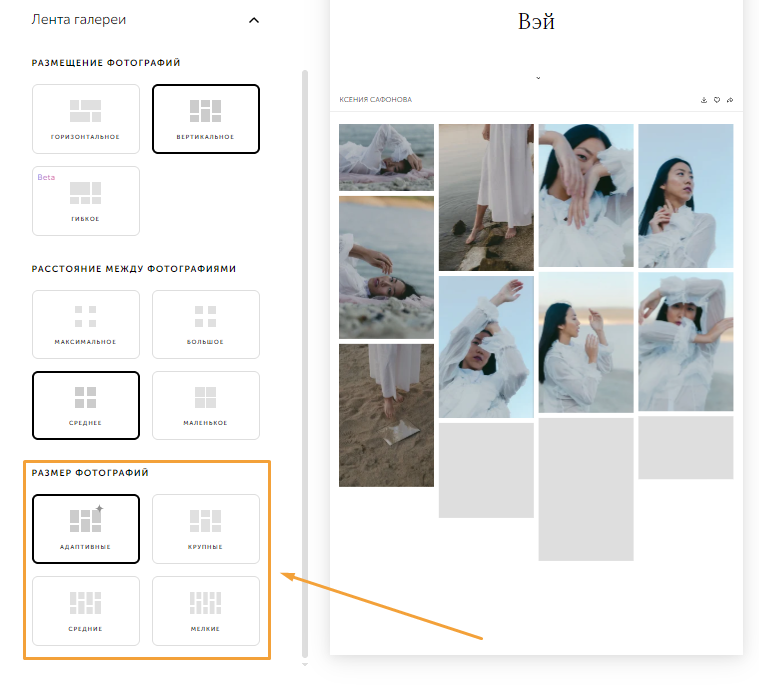Click the settings panel vertical scrollbar
The image size is (759, 691).
coord(305,363)
